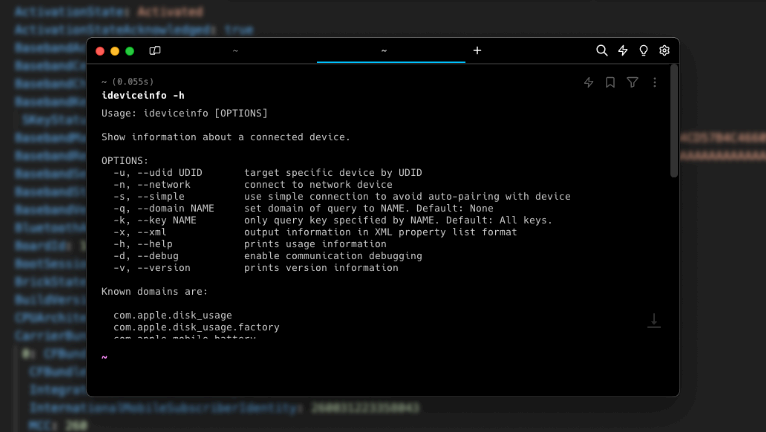The width and height of the screenshot is (766, 432).
Task: Open the block filter funnel icon
Action: (632, 82)
